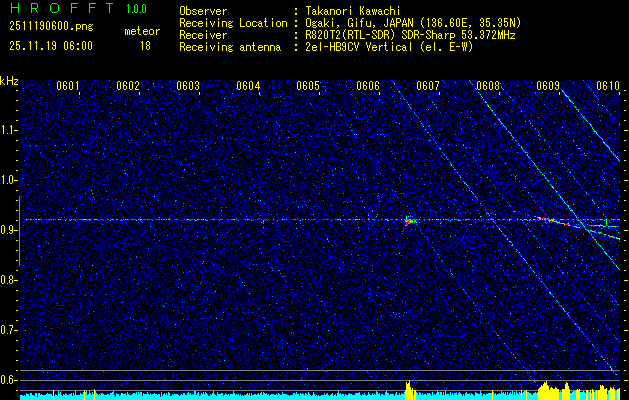Click the 0610 time marker

[608, 86]
